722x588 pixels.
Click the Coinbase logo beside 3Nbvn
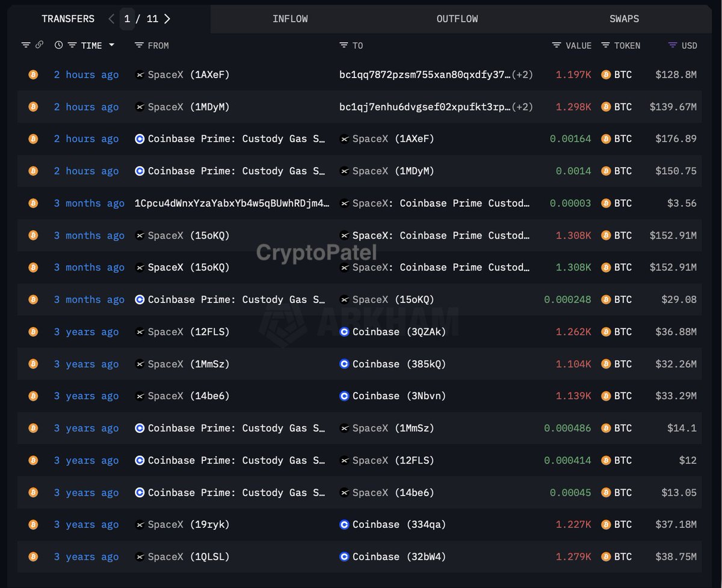click(x=344, y=396)
